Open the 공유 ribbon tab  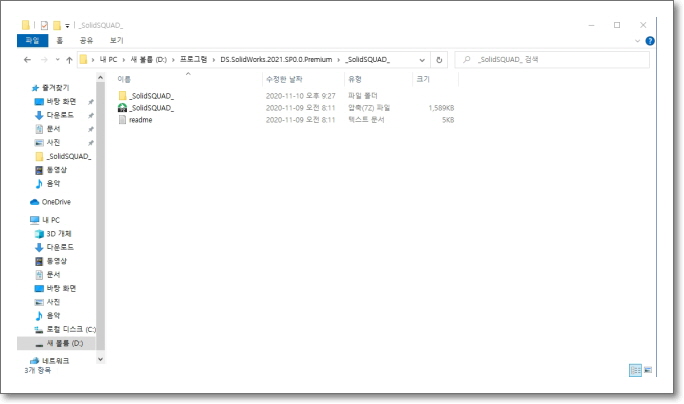click(86, 40)
